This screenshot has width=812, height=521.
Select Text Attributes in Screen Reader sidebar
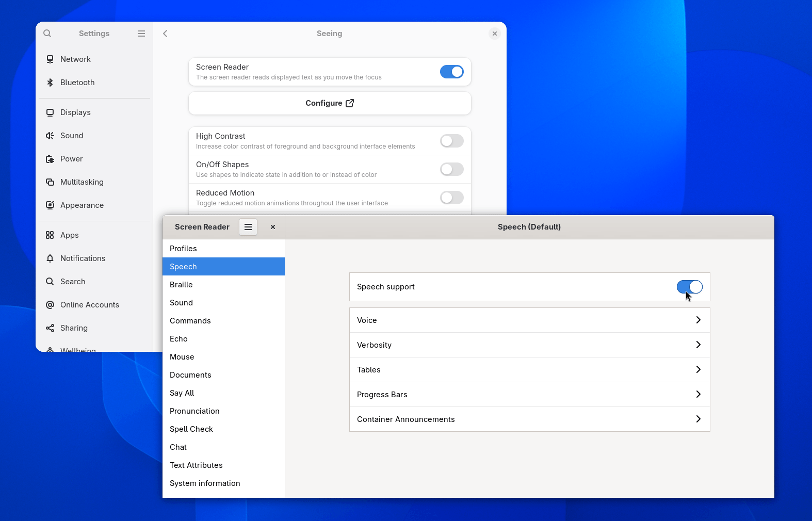223,465
